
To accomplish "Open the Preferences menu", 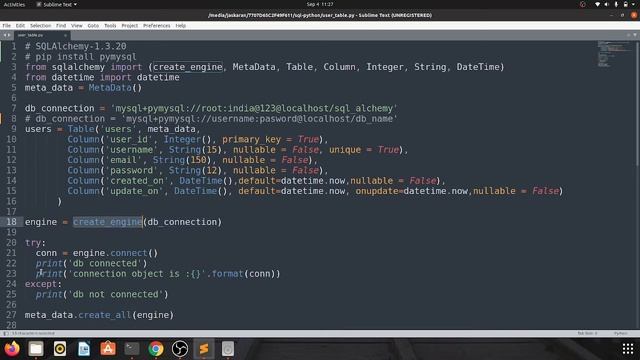I will [156, 25].
